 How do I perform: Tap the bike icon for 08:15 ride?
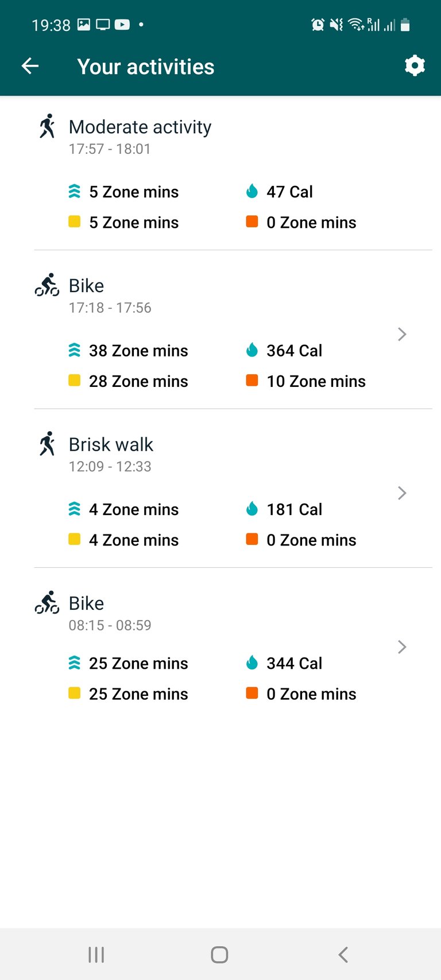[47, 603]
